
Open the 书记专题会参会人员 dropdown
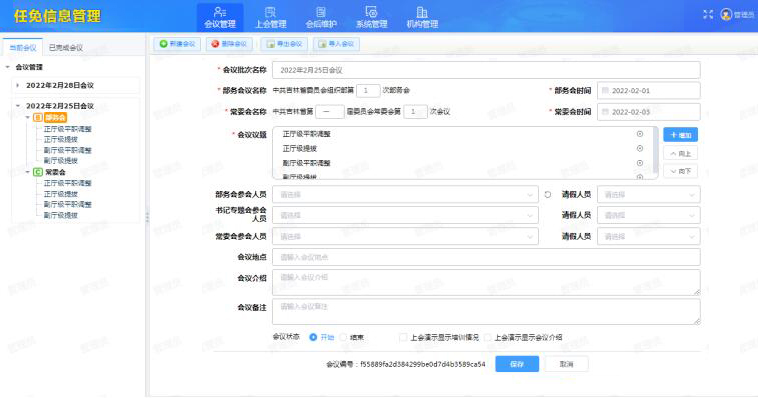coord(405,215)
